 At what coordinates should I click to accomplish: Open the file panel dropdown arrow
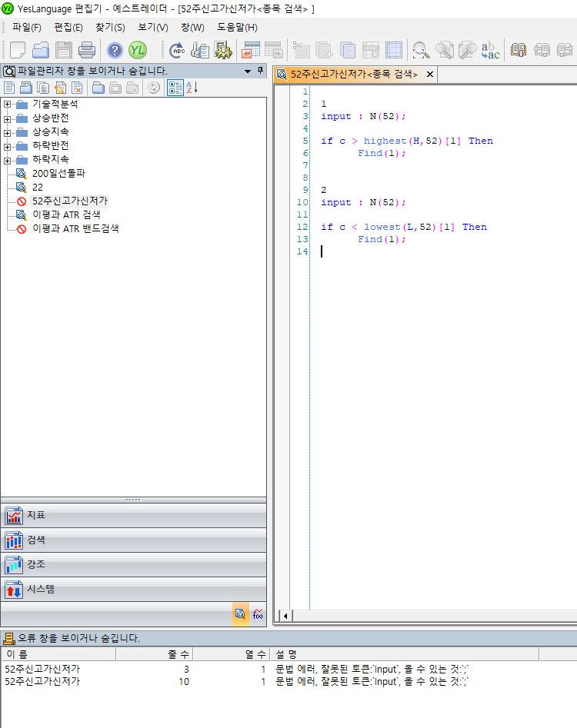248,71
